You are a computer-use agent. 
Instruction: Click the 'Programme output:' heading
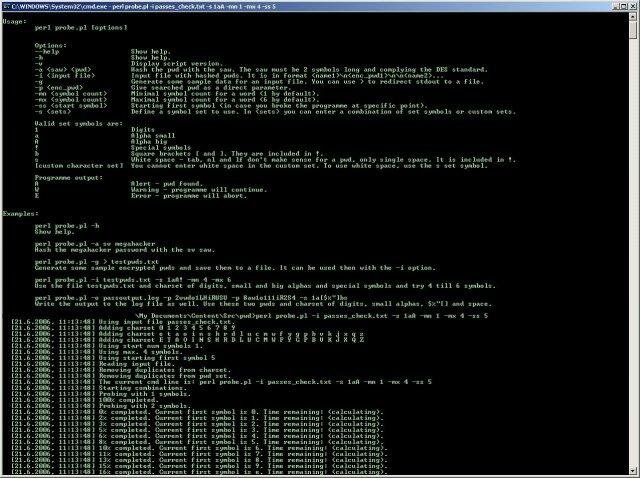click(x=69, y=178)
